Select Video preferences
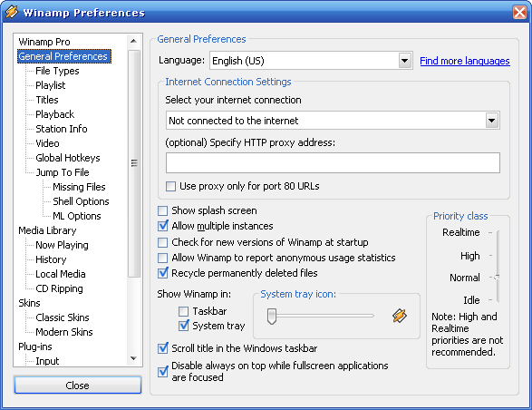532x410 pixels. point(47,143)
